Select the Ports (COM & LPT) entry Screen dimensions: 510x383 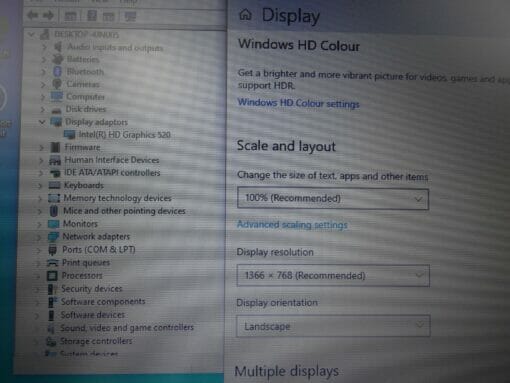click(x=99, y=250)
